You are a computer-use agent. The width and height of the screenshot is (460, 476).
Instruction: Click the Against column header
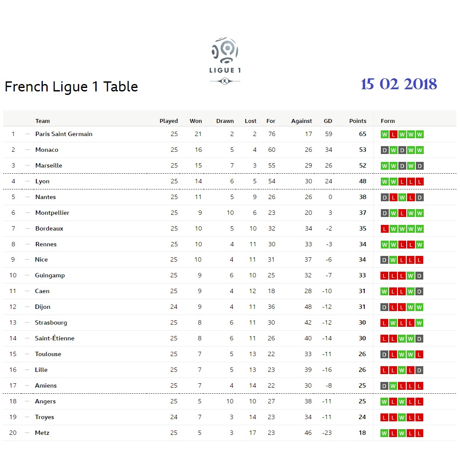pos(302,121)
